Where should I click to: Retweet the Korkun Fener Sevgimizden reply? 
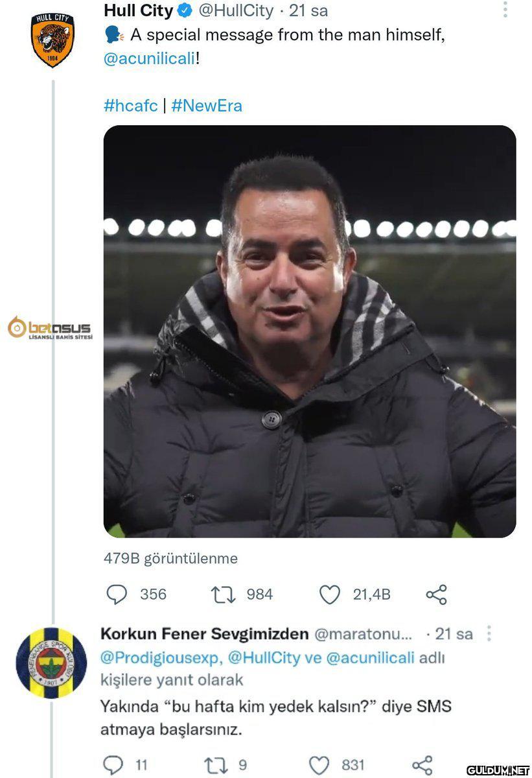(215, 765)
